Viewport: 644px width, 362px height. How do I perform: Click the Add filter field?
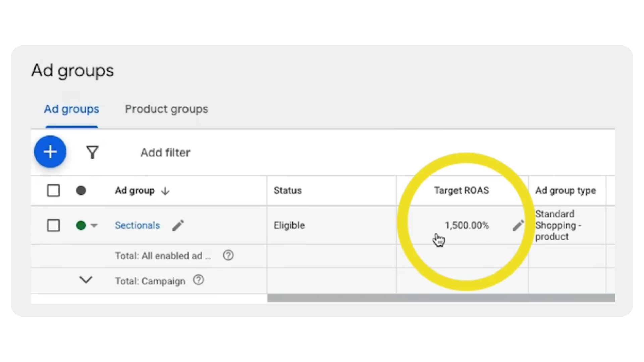point(165,153)
